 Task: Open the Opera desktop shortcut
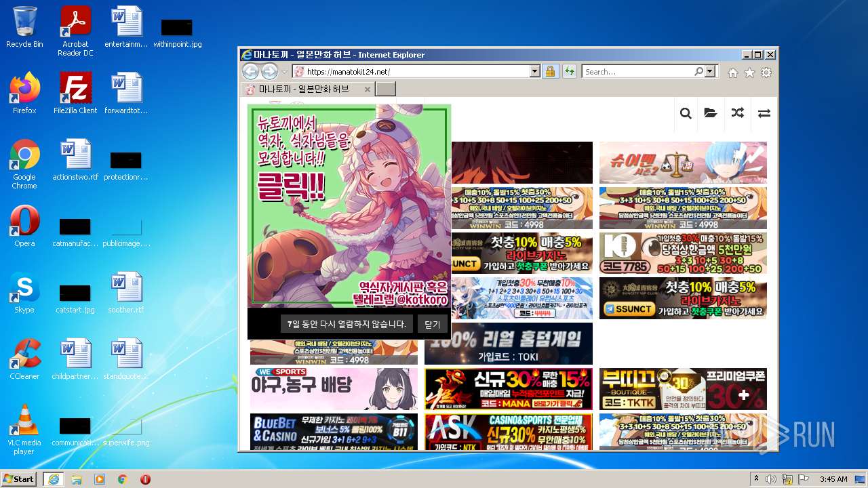24,226
